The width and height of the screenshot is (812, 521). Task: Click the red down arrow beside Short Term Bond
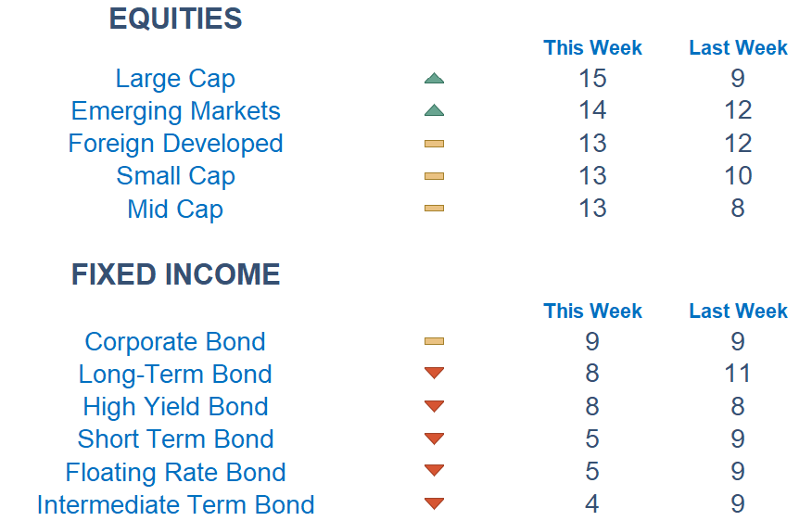(x=434, y=438)
